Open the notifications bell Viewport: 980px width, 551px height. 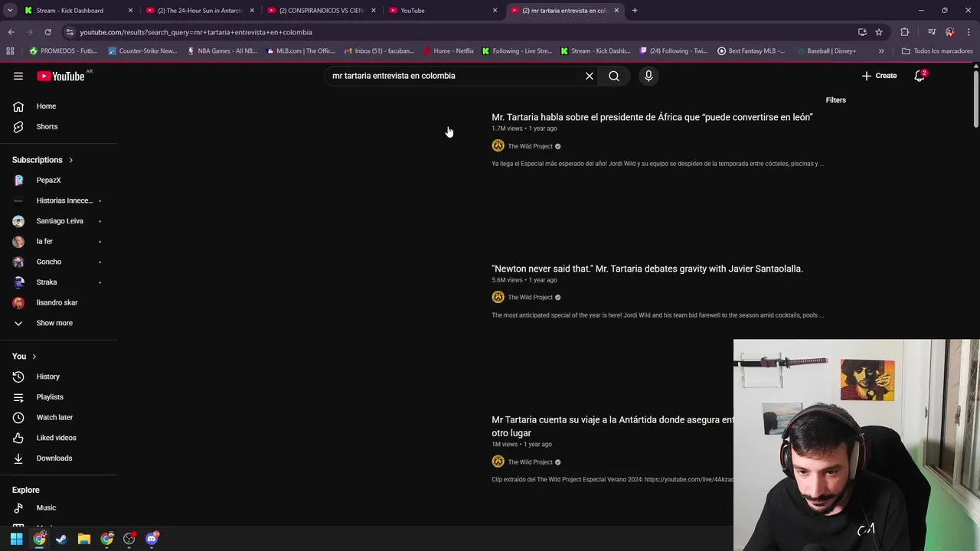(920, 76)
